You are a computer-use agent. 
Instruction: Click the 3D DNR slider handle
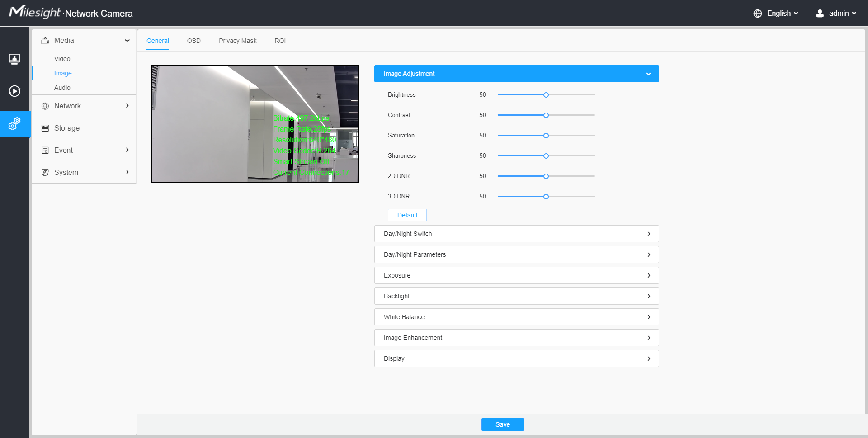pos(546,197)
